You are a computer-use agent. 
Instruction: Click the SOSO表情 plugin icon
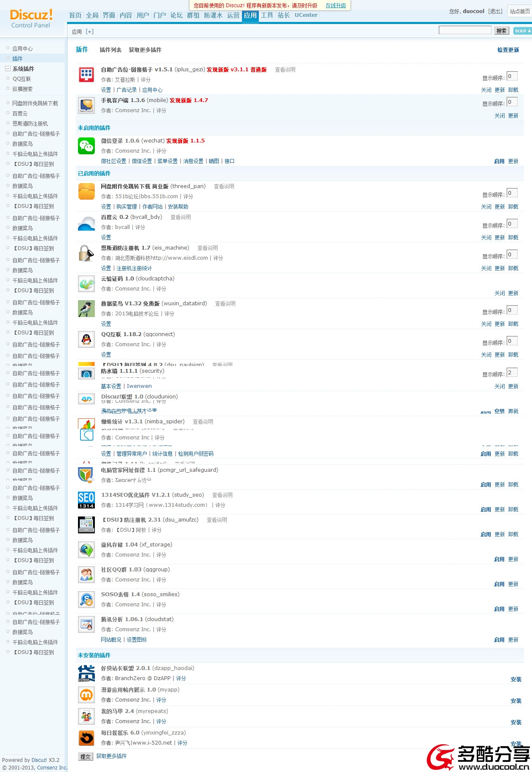(x=86, y=600)
